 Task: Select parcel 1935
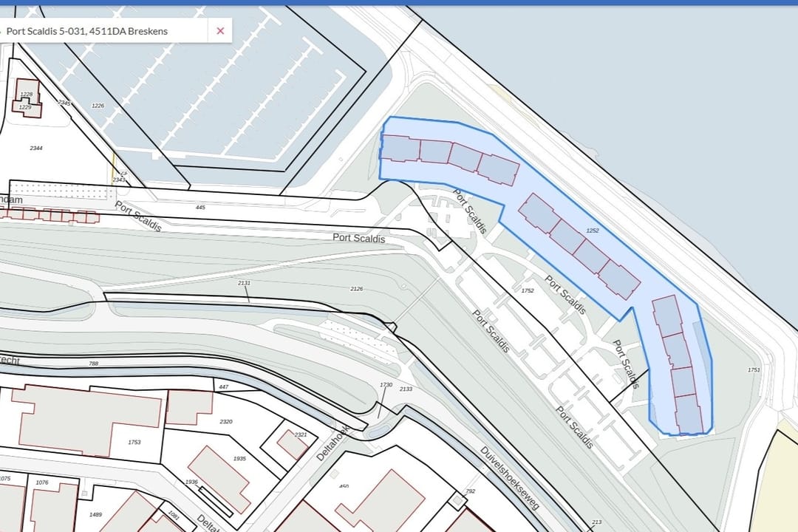pos(239,459)
